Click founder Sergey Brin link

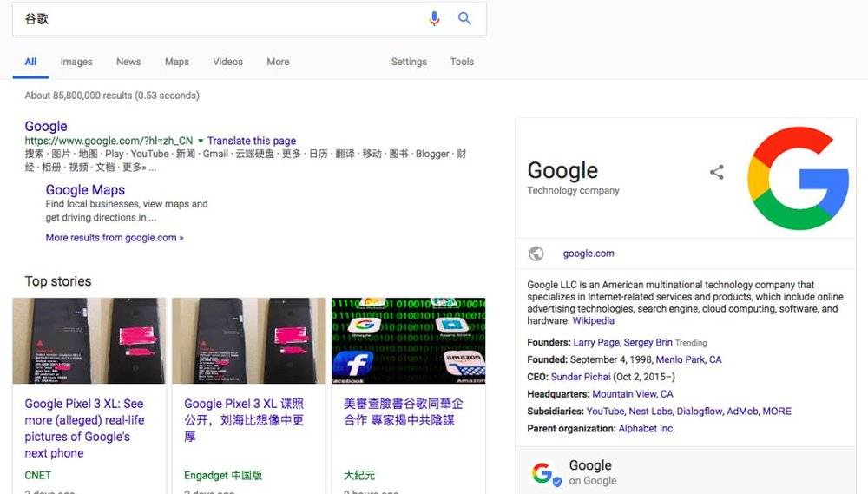pyautogui.click(x=648, y=342)
